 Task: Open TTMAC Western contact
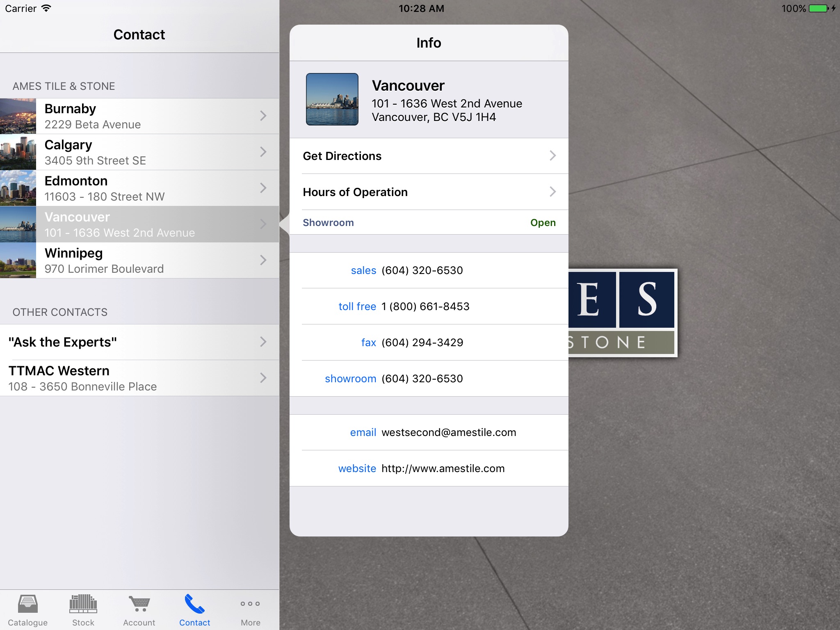pyautogui.click(x=139, y=378)
